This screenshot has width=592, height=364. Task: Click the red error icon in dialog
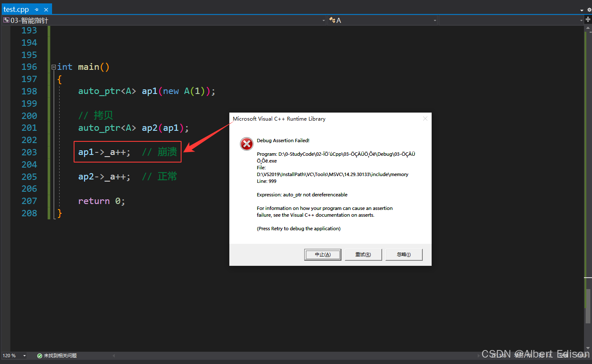point(247,144)
